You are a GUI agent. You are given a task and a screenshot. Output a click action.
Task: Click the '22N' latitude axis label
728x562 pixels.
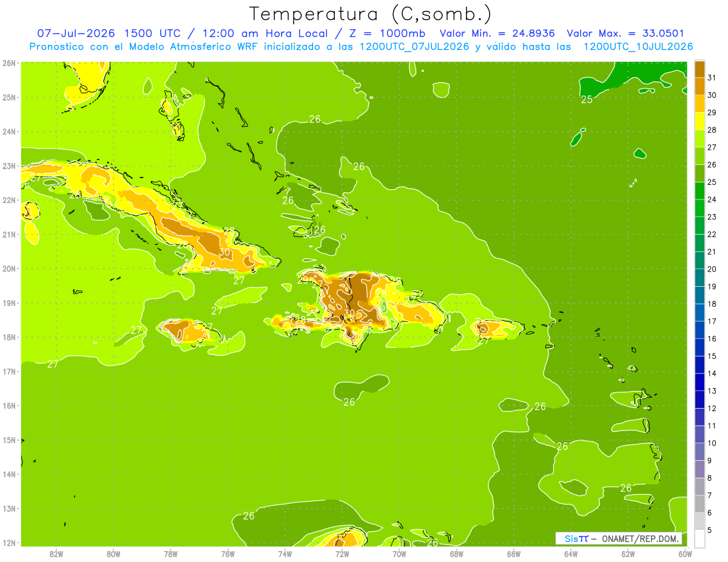pyautogui.click(x=8, y=200)
